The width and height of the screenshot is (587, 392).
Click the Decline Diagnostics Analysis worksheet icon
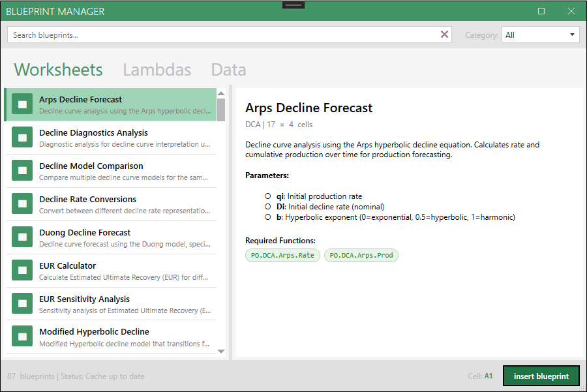pyautogui.click(x=22, y=138)
